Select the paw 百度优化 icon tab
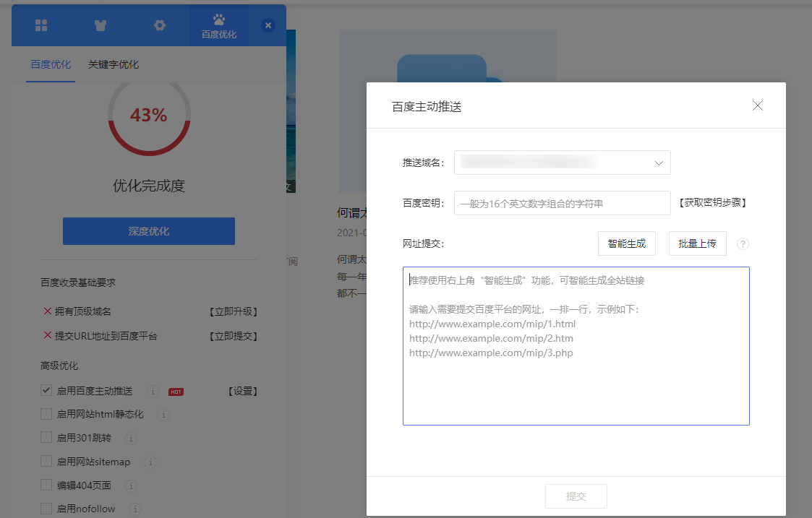Viewport: 812px width, 518px height. pyautogui.click(x=219, y=25)
